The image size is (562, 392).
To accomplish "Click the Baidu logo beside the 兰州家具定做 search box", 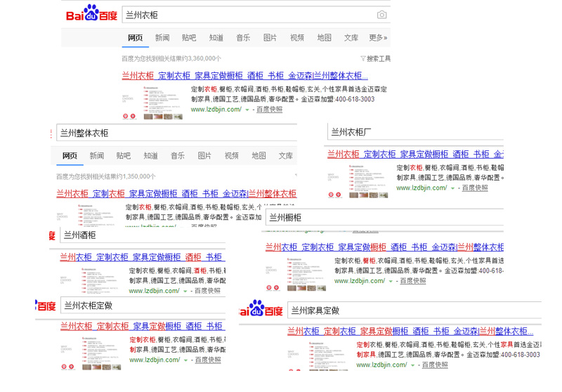I will (261, 308).
